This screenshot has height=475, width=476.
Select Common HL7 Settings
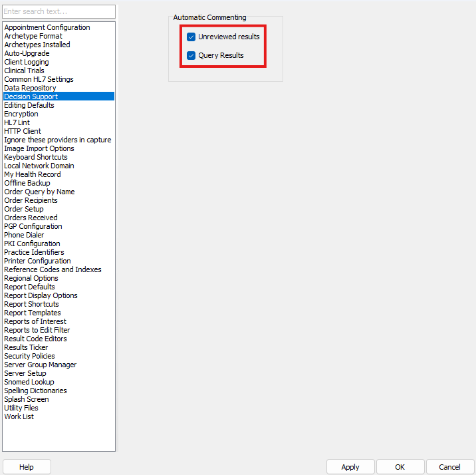[39, 79]
